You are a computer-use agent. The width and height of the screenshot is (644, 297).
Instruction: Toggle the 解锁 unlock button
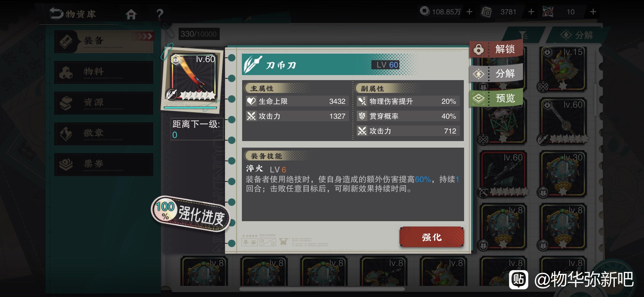[496, 49]
